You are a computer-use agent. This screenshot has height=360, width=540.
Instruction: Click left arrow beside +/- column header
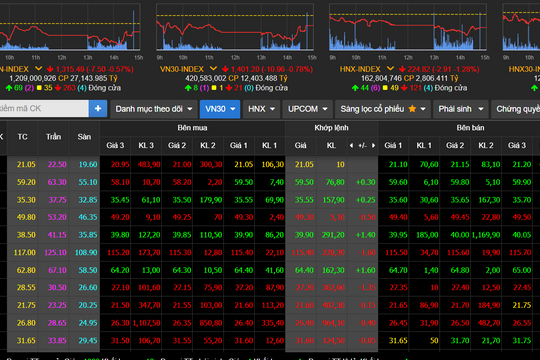[x=351, y=146]
